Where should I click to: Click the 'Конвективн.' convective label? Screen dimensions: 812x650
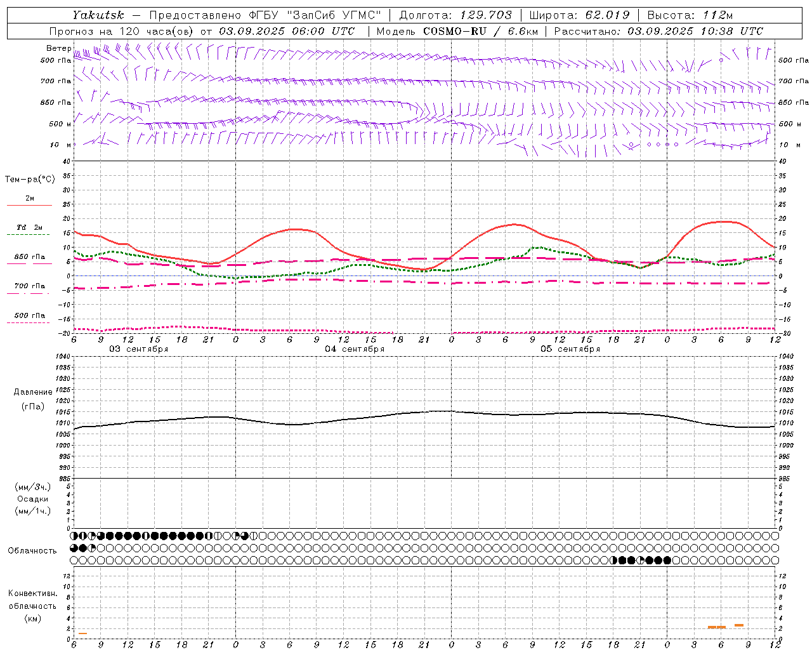[x=32, y=594]
